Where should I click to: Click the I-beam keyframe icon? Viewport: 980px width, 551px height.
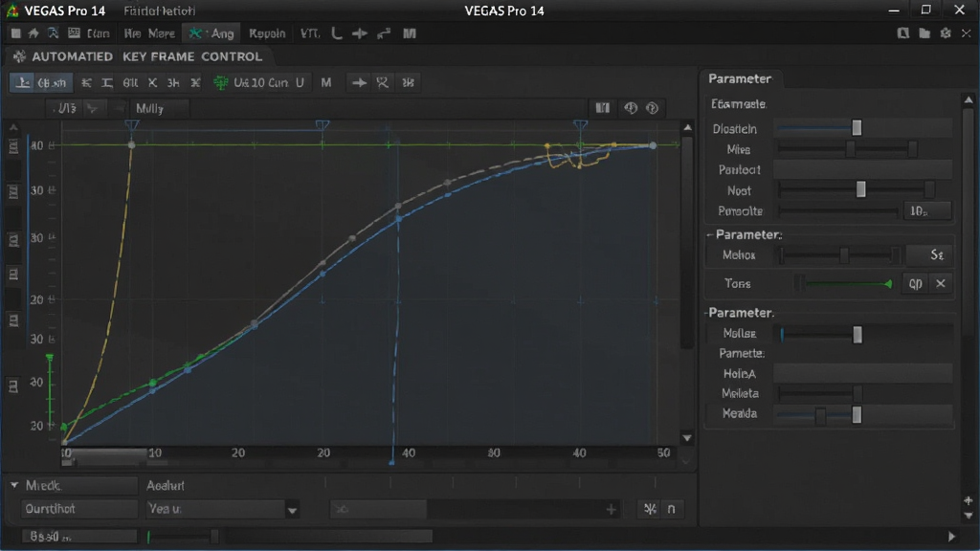coord(107,82)
